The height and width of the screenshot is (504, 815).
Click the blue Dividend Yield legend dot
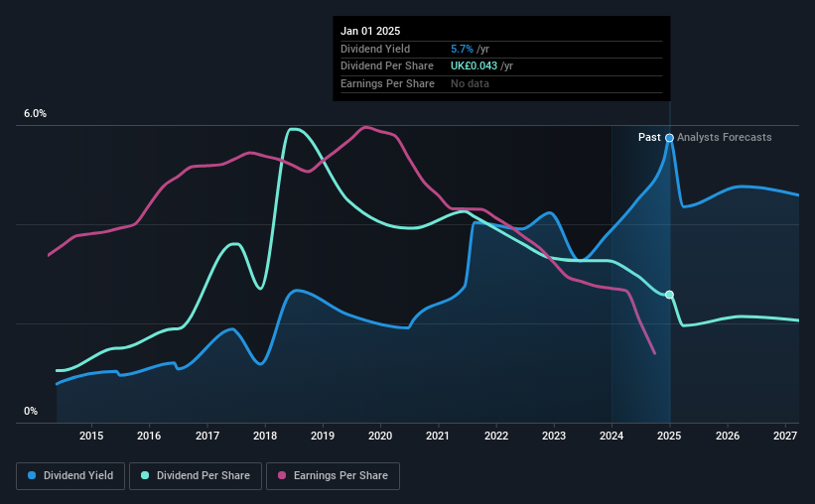click(32, 475)
